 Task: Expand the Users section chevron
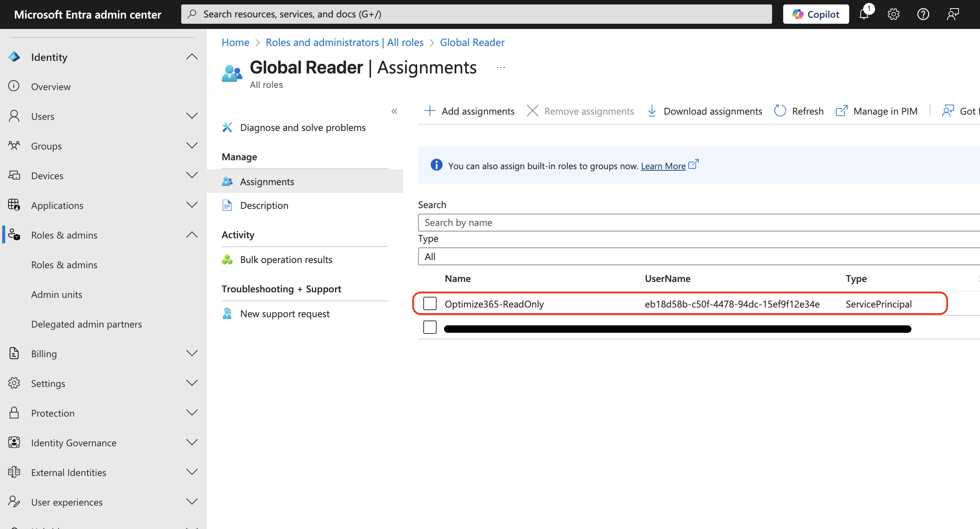[192, 115]
